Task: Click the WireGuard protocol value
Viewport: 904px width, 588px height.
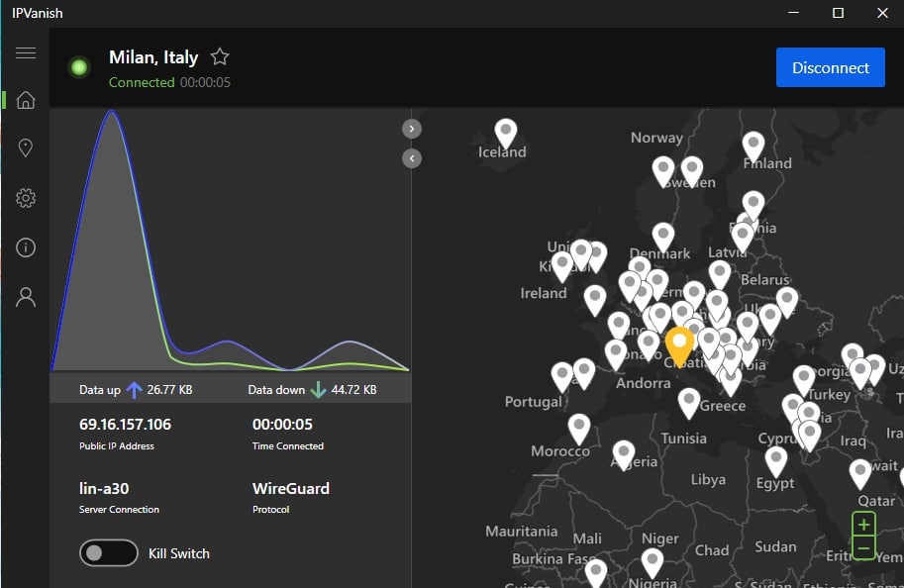Action: click(x=290, y=488)
